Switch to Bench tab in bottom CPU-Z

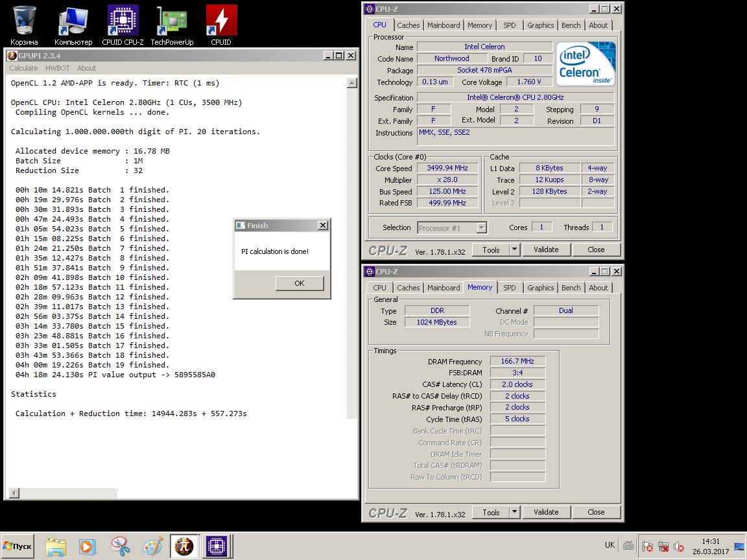(x=571, y=288)
